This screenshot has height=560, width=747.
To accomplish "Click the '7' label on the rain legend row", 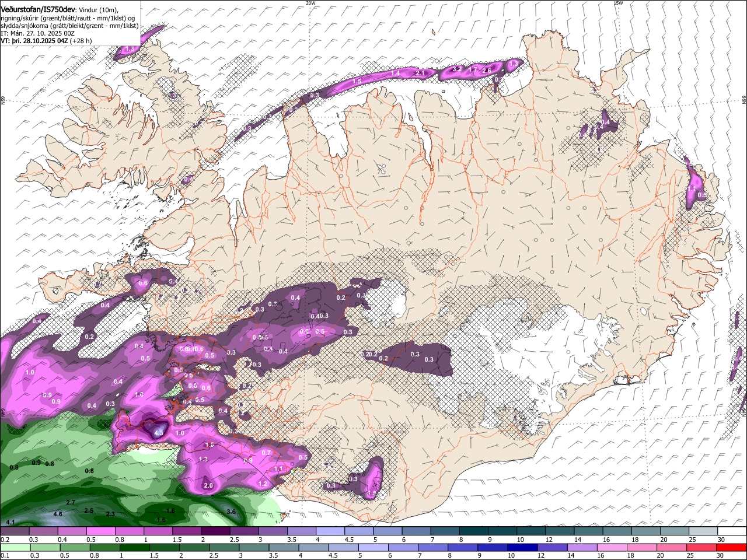I will 420,556.
